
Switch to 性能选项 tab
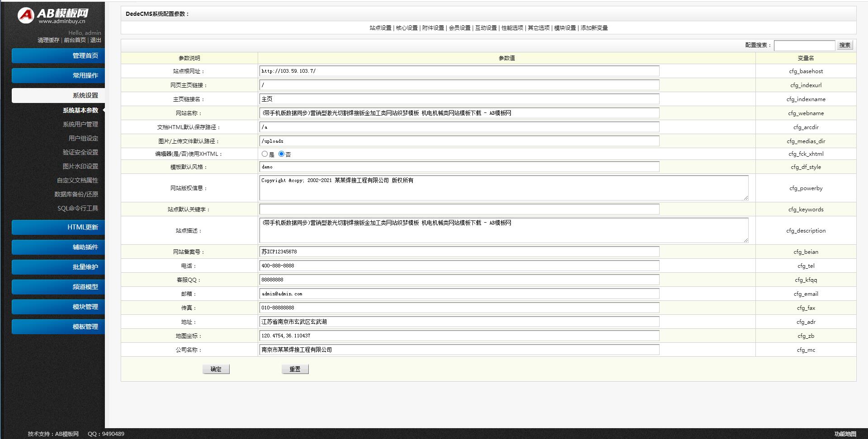pyautogui.click(x=512, y=28)
